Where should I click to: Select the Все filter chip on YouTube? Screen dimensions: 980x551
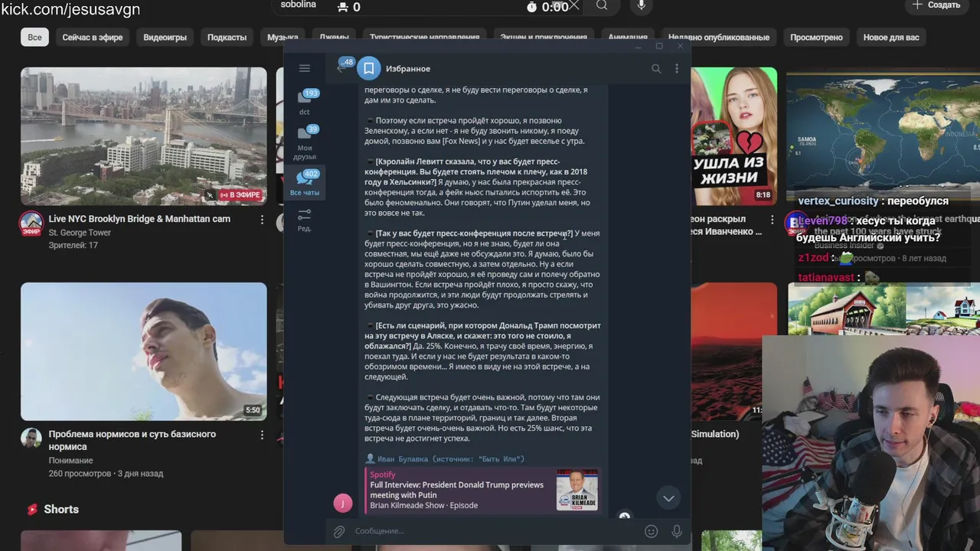(x=34, y=37)
